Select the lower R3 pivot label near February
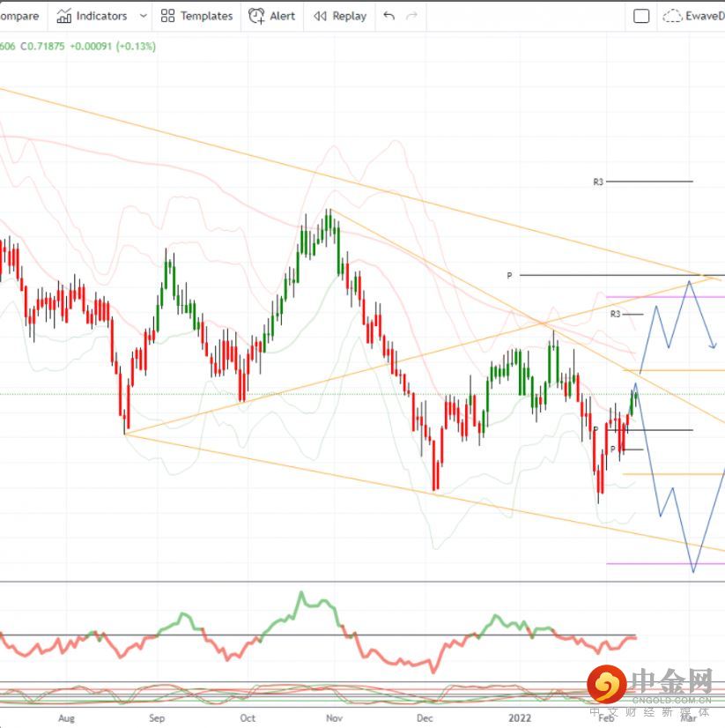Image resolution: width=725 pixels, height=728 pixels. pos(615,315)
